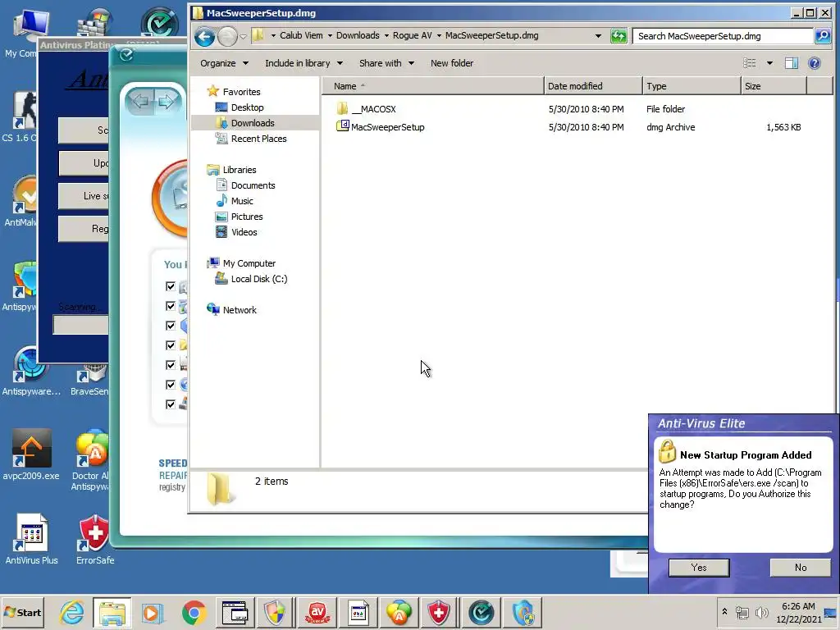Expand the Downloads breadcrumb arrow

386,36
